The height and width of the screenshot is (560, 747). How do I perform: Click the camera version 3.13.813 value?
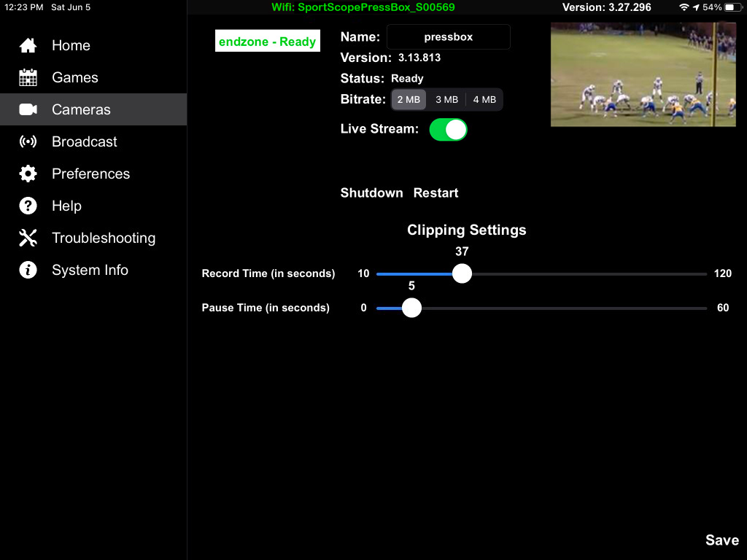pyautogui.click(x=419, y=58)
